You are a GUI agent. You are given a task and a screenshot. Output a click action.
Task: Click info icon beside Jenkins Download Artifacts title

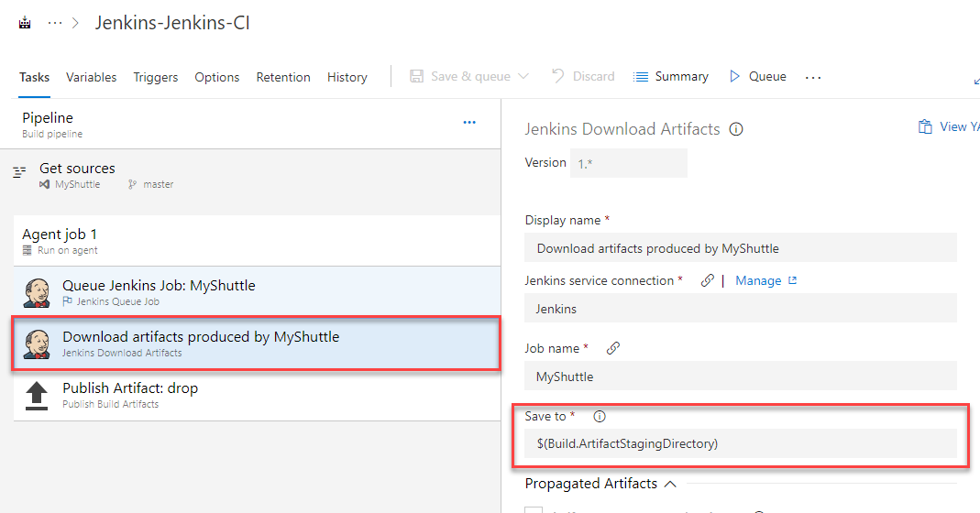tap(736, 129)
